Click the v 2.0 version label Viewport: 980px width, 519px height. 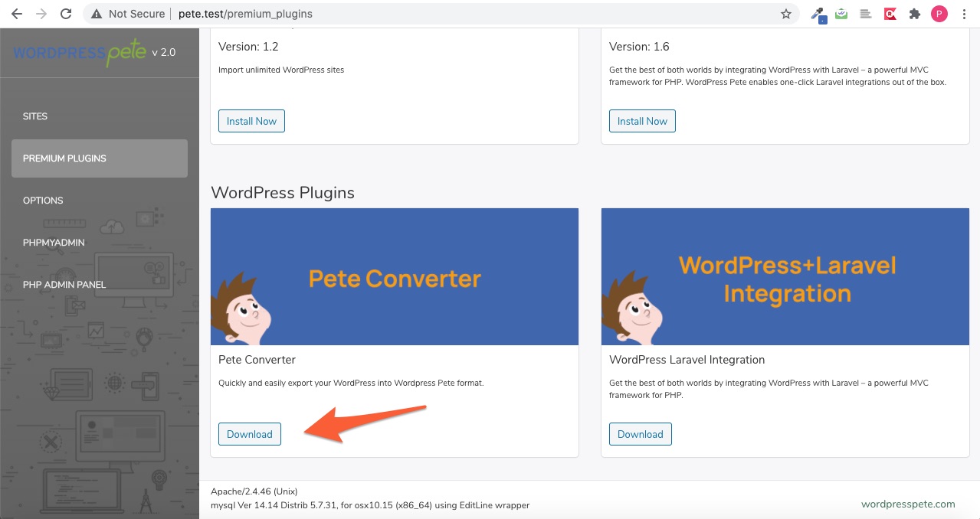(163, 53)
